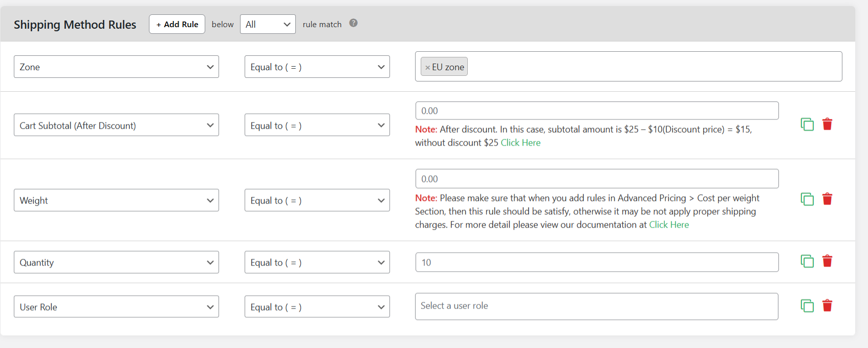The width and height of the screenshot is (868, 348).
Task: Delete the User Role rule
Action: [x=827, y=305]
